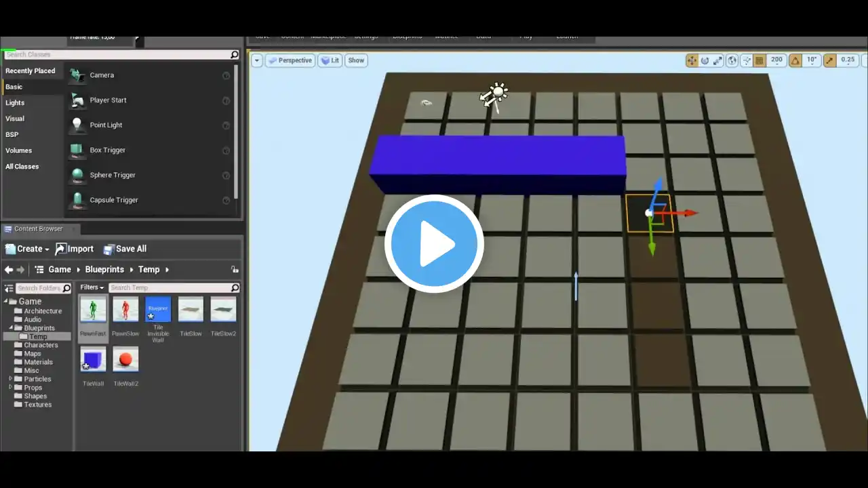Pick the Player Start actor icon
This screenshot has width=868, height=488.
pyautogui.click(x=77, y=100)
